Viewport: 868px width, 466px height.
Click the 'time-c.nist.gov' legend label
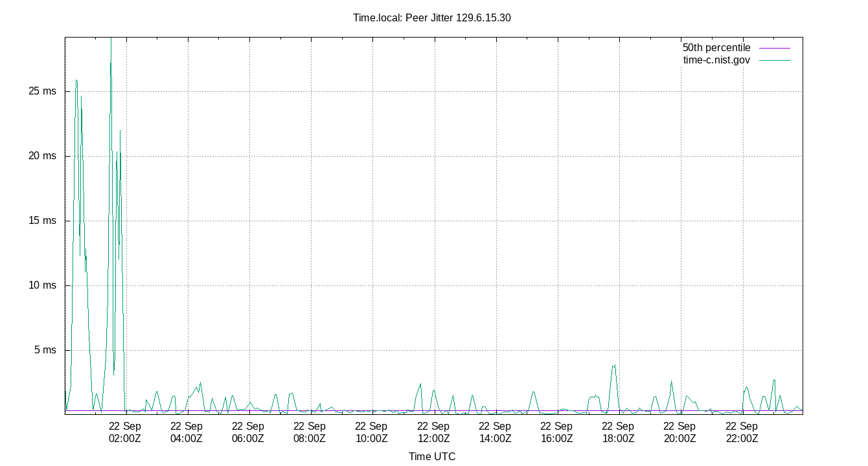coord(716,60)
